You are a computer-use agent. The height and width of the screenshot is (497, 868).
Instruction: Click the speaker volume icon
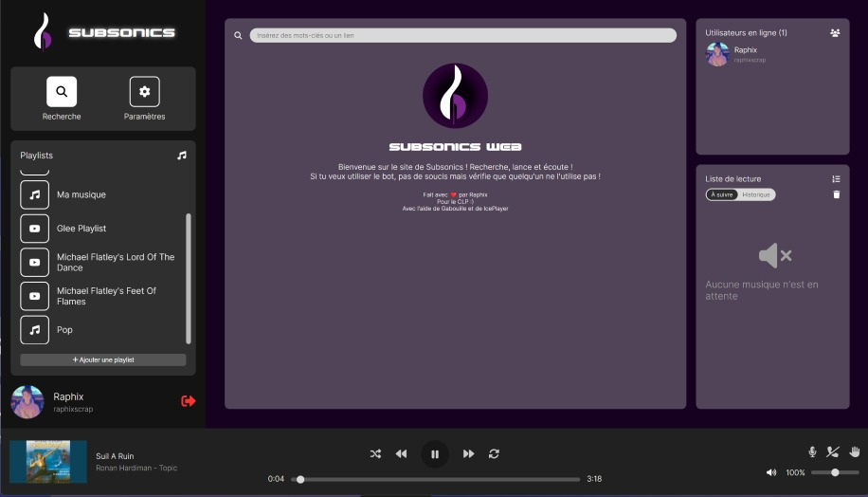771,472
